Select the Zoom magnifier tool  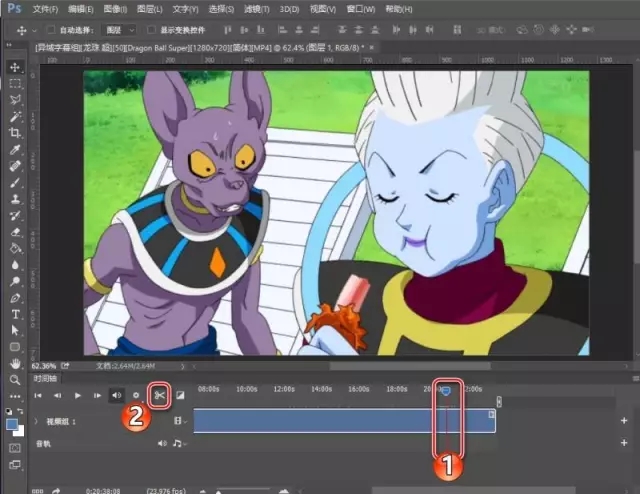pos(15,380)
